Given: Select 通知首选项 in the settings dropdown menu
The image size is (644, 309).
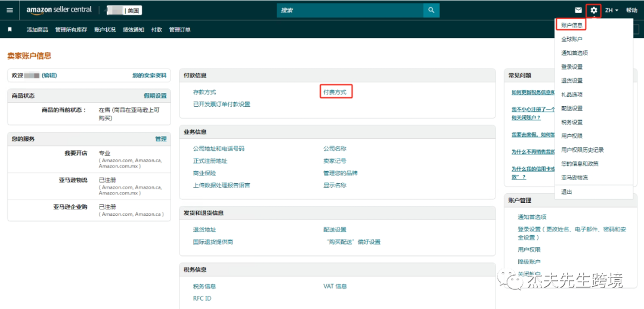Looking at the screenshot, I should (574, 53).
